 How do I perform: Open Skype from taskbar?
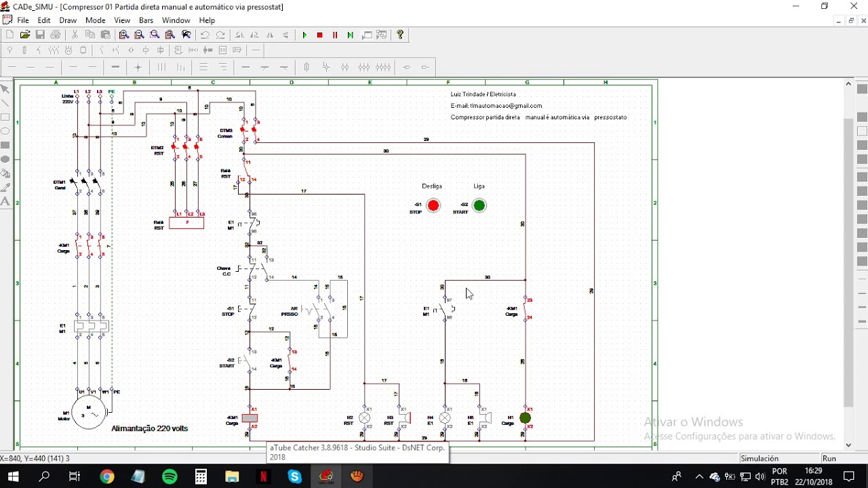pyautogui.click(x=294, y=476)
